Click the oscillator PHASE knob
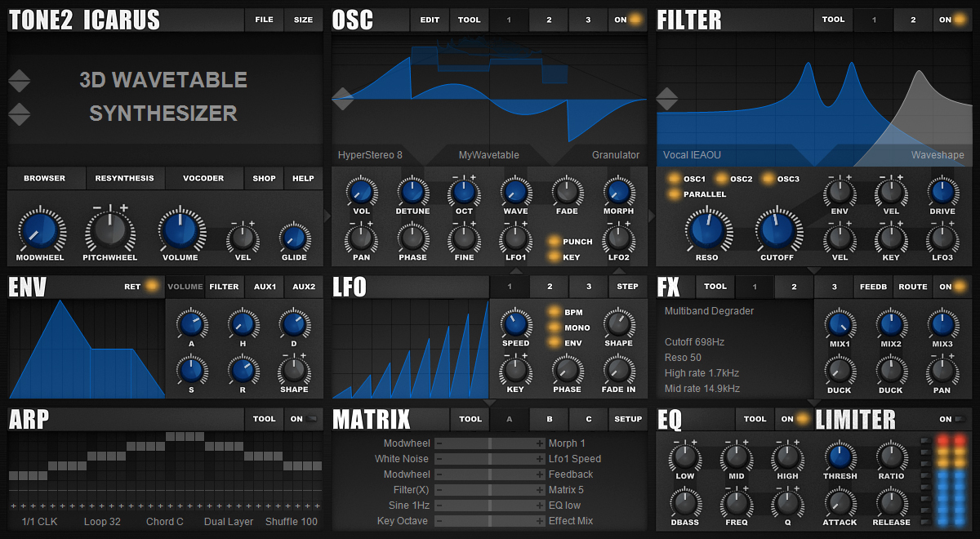980x539 pixels. point(412,238)
